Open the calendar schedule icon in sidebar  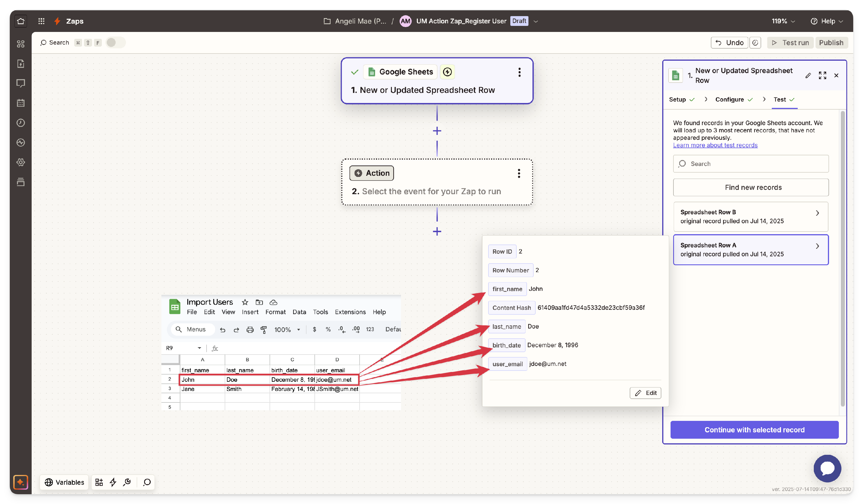[20, 103]
